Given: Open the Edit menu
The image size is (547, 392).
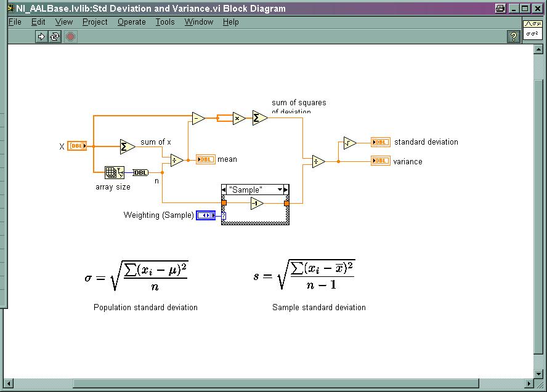Looking at the screenshot, I should pyautogui.click(x=38, y=22).
